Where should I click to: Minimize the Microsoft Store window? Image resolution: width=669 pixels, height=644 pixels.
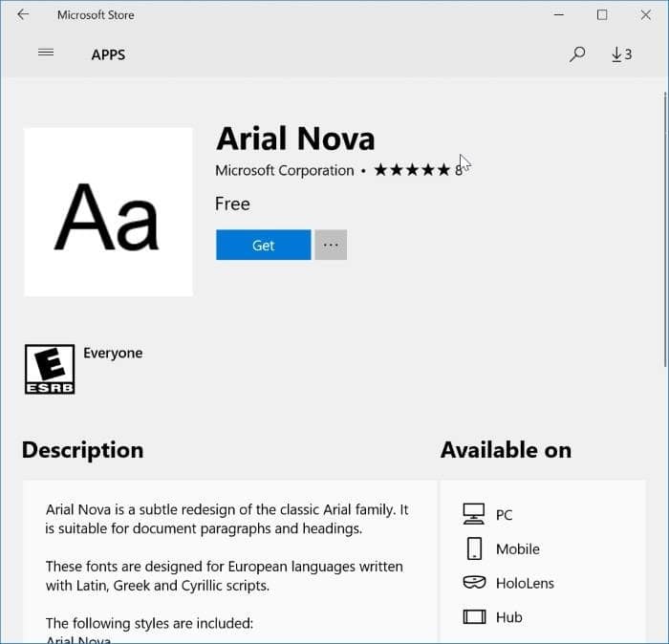(559, 15)
